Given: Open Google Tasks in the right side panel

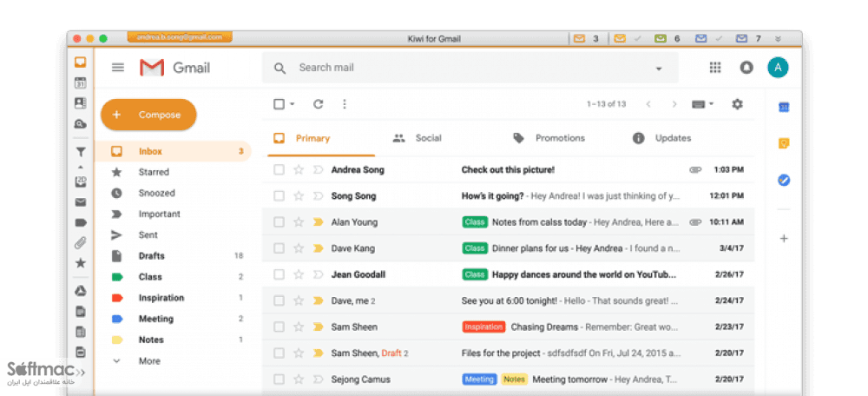Looking at the screenshot, I should (783, 180).
